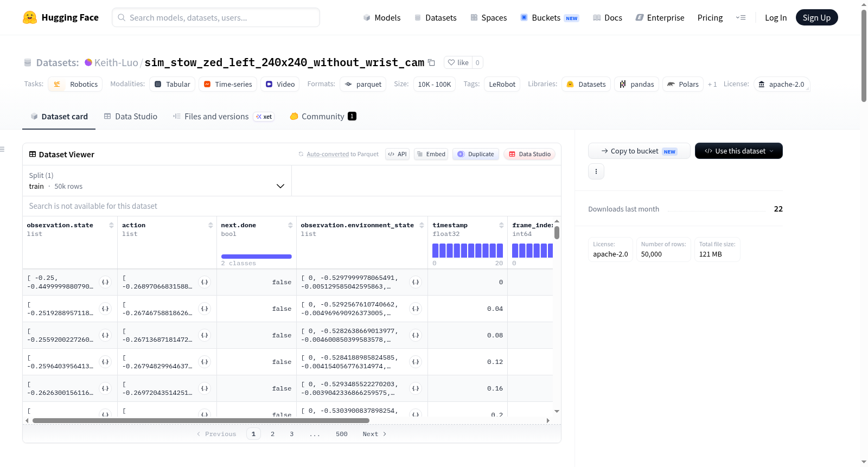The height and width of the screenshot is (467, 868).
Task: Open Spaces in the top navigation
Action: click(x=489, y=17)
